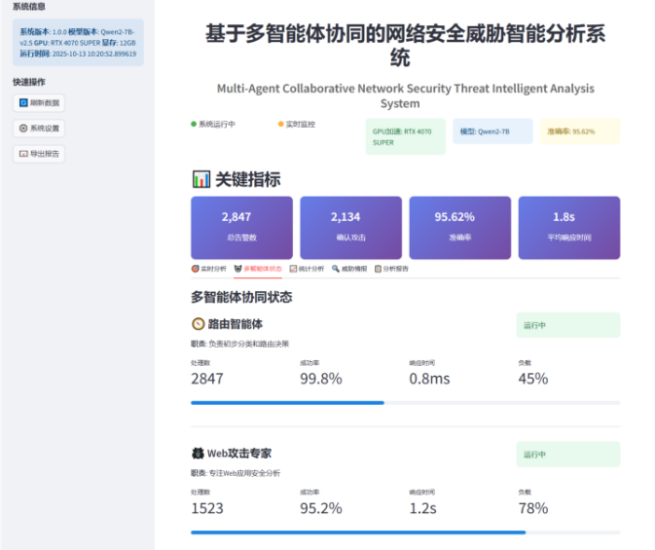Click the gear icon in 系统设置
This screenshot has height=550, width=655.
24,128
